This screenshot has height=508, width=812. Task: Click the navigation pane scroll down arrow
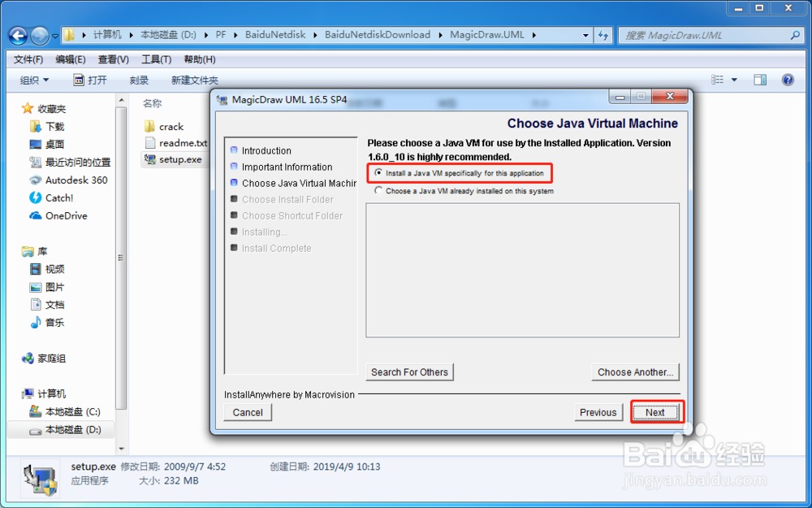click(122, 449)
